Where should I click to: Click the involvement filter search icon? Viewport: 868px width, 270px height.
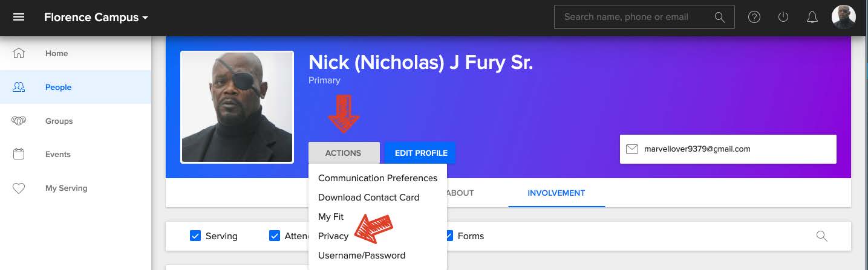[821, 236]
